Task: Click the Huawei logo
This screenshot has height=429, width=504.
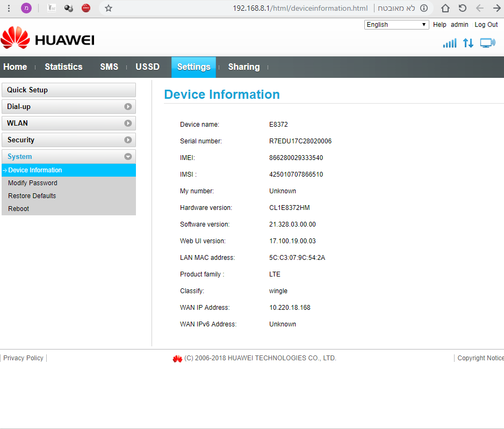Action: pos(48,38)
